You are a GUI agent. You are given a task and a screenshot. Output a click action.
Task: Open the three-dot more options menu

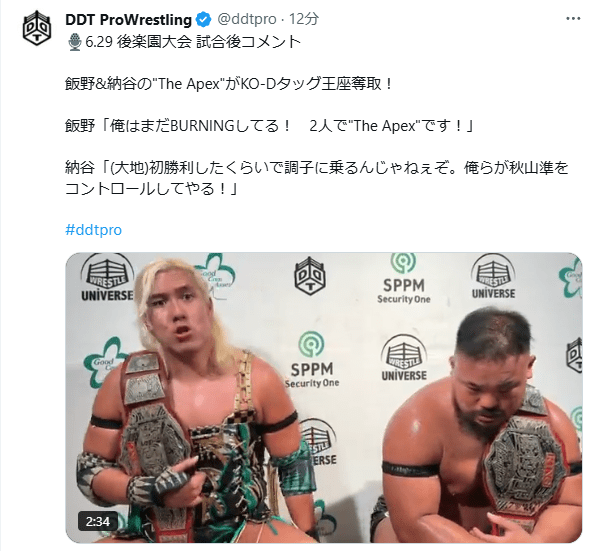[x=573, y=18]
